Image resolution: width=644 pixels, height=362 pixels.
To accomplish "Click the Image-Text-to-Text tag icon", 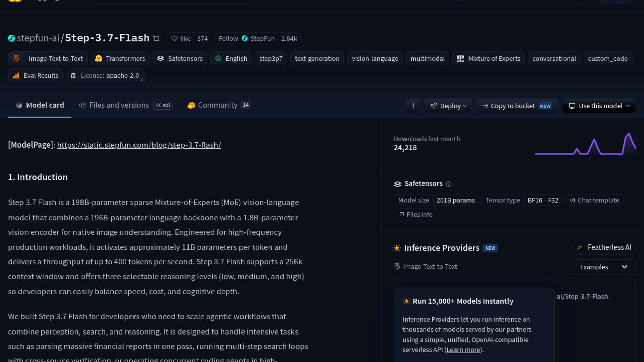I will [x=16, y=58].
